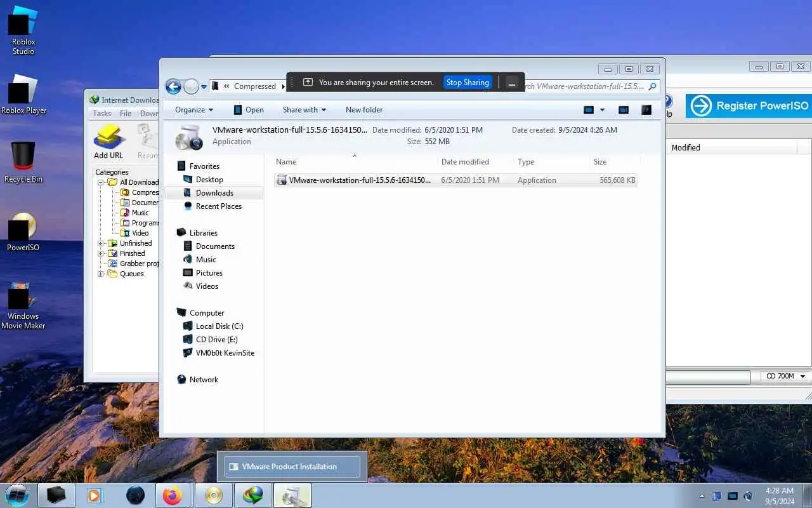Image resolution: width=812 pixels, height=508 pixels.
Task: Select VMware Product Installation taskbar preview
Action: point(292,467)
